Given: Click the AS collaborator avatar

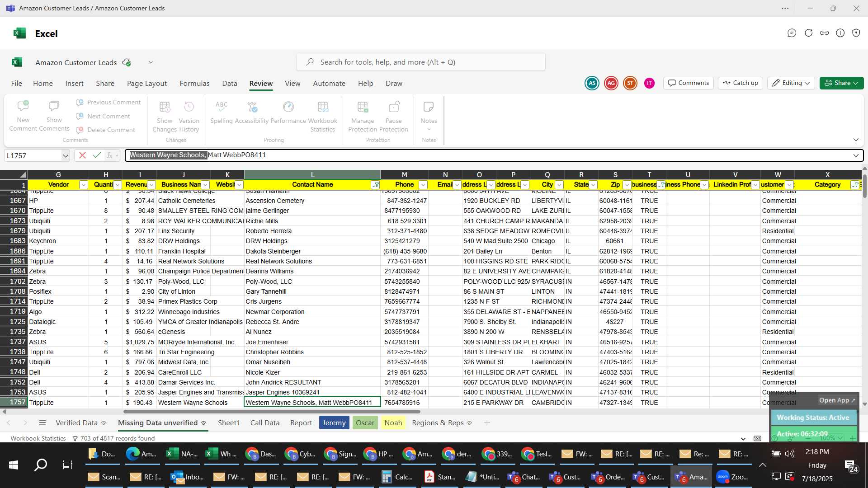Looking at the screenshot, I should click(x=592, y=83).
